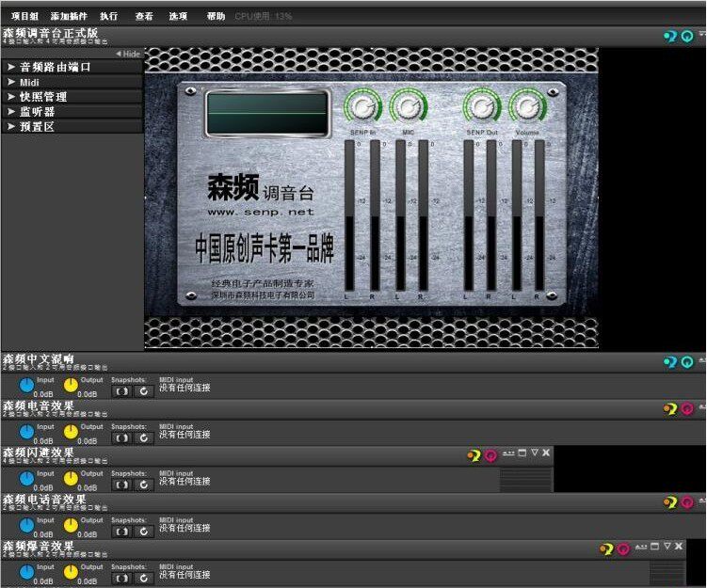Image resolution: width=707 pixels, height=588 pixels.
Task: Click the bypass arrow icon of 森频电话音效果
Action: (670, 502)
